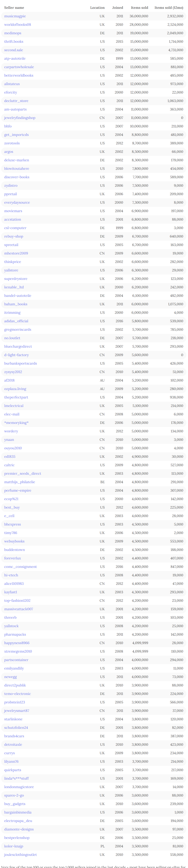Click the newegg seller name
This screenshot has width=188, height=868.
11,677
